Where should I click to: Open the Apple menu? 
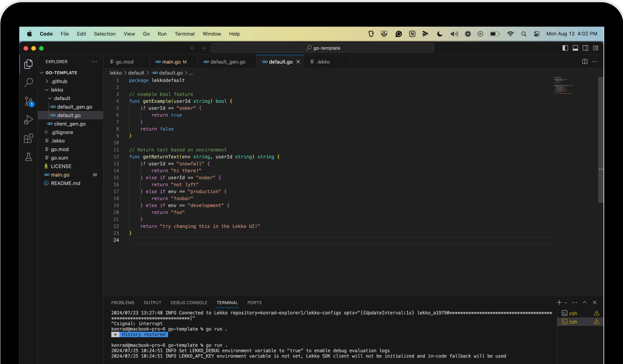click(x=30, y=34)
